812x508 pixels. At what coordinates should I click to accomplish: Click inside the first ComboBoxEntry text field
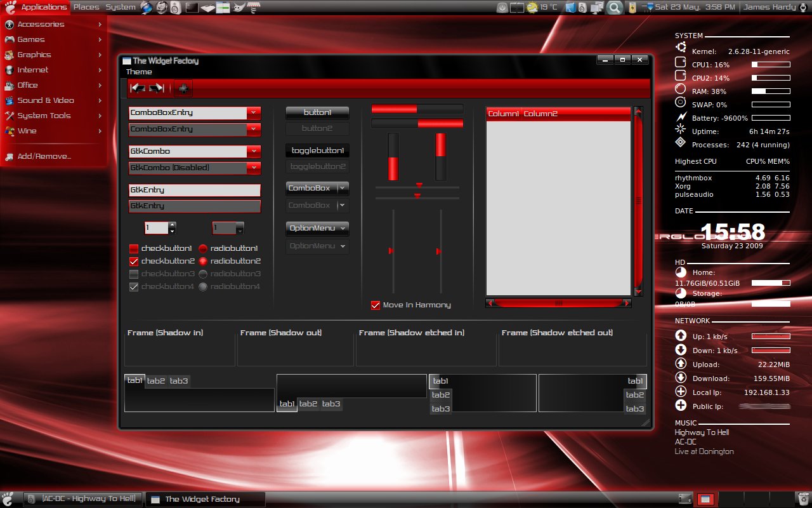[x=188, y=112]
